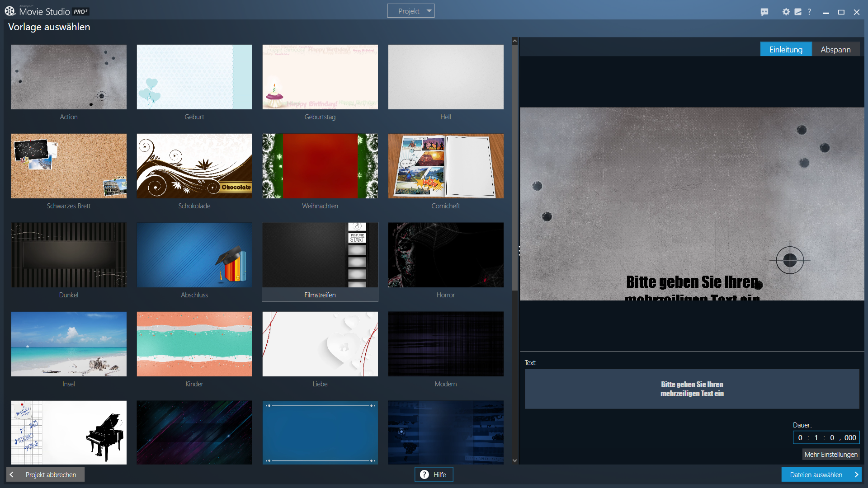Click the multi-line Text input box

tap(692, 389)
